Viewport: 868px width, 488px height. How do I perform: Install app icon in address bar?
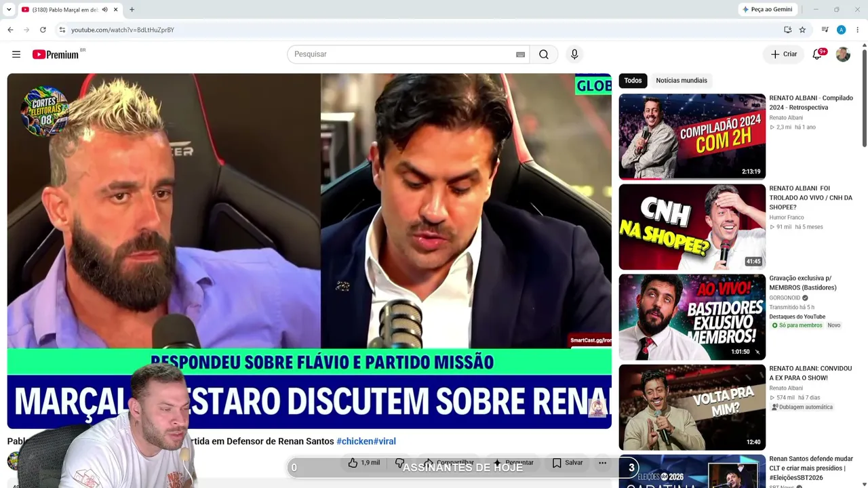point(787,30)
